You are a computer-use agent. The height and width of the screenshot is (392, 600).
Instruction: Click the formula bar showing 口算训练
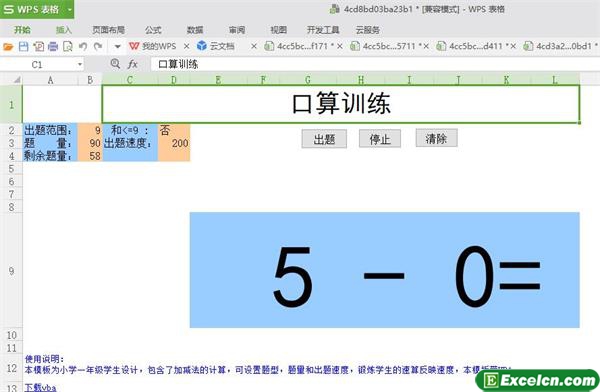375,64
